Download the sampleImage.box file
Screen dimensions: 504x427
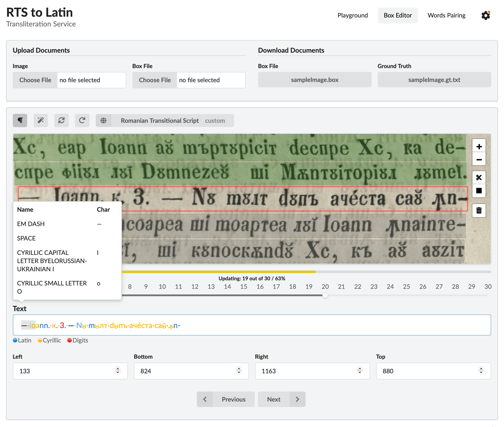(315, 80)
